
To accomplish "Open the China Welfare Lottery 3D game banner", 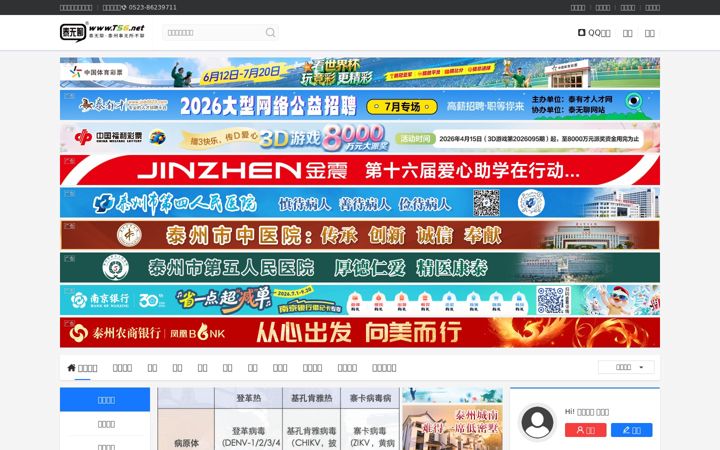I will pos(360,138).
